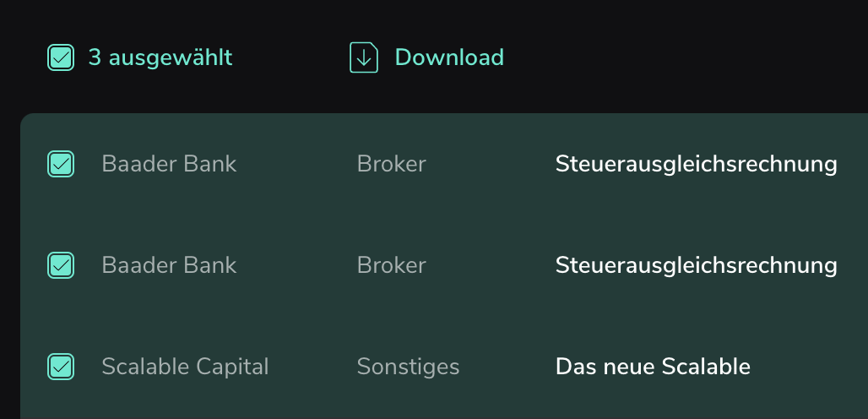This screenshot has height=419, width=868.
Task: Deselect the first Baader Bank row checkbox
Action: tap(61, 164)
